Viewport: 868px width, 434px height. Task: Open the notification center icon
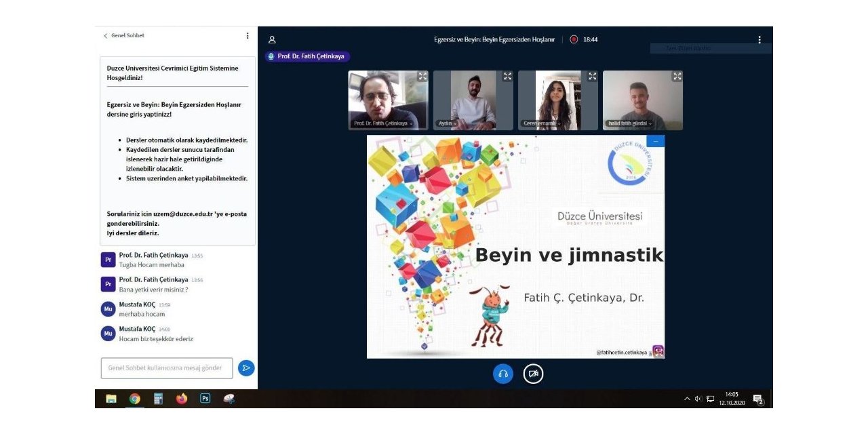pyautogui.click(x=759, y=399)
